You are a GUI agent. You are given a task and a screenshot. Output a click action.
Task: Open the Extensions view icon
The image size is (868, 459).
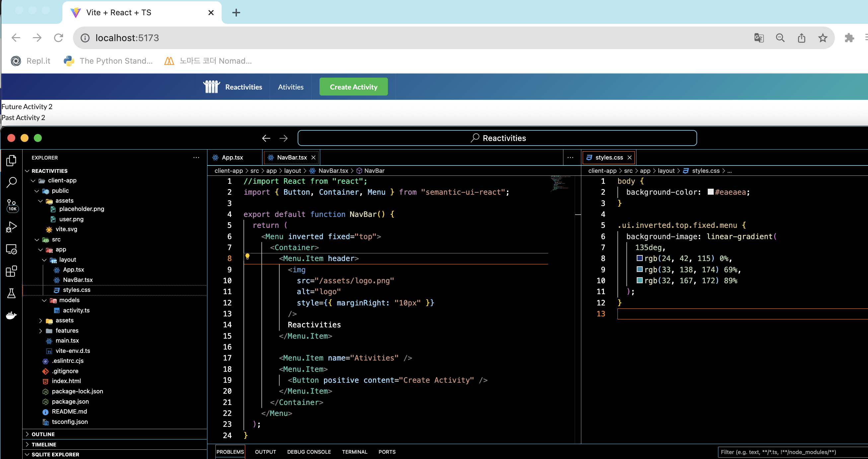click(12, 271)
